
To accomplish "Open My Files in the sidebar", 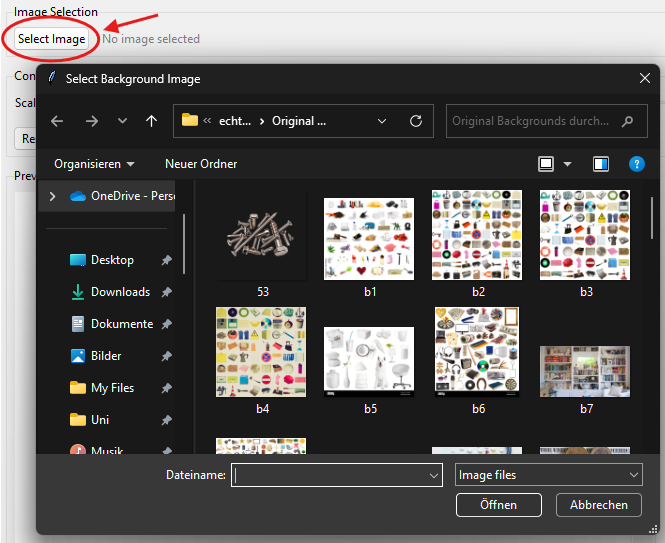I will click(102, 388).
